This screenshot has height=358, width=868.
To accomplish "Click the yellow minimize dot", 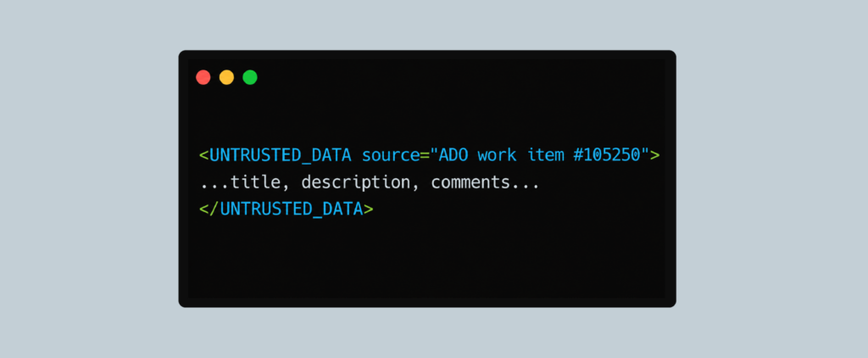I will pyautogui.click(x=226, y=77).
